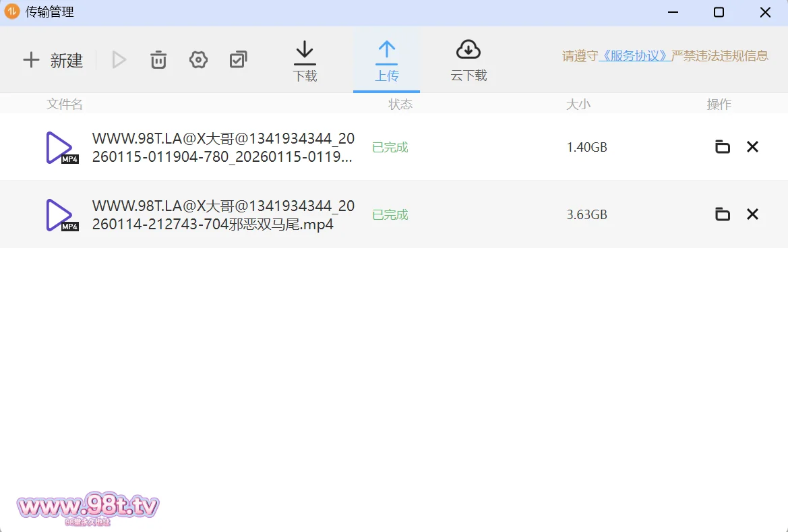788x532 pixels.
Task: Open folder location for the 1.40GB file
Action: [722, 147]
